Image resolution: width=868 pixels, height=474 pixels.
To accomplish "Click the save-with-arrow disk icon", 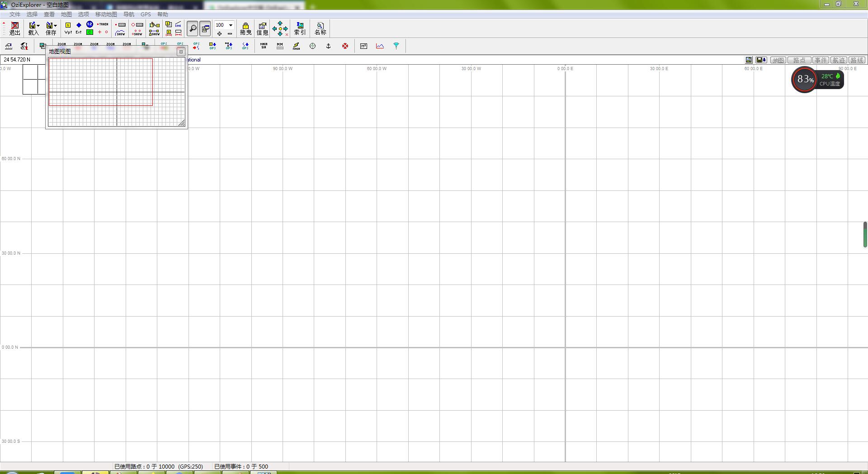I will (x=761, y=60).
